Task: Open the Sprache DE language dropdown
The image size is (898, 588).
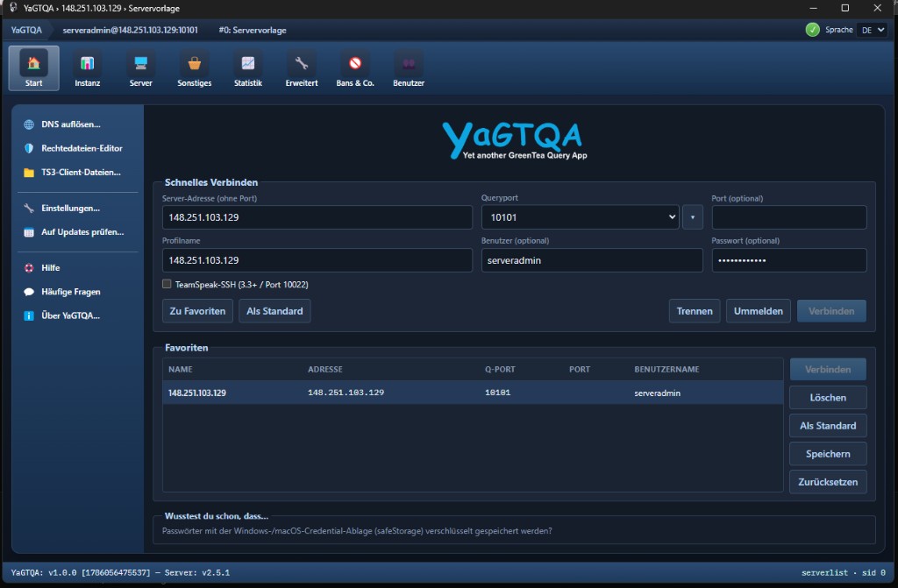Action: [873, 30]
